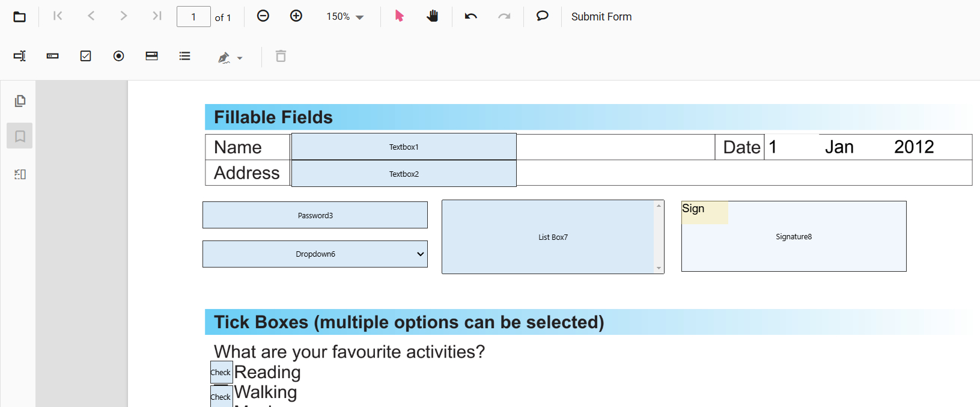This screenshot has width=980, height=407.
Task: Click the Submit Form button
Action: [x=601, y=16]
